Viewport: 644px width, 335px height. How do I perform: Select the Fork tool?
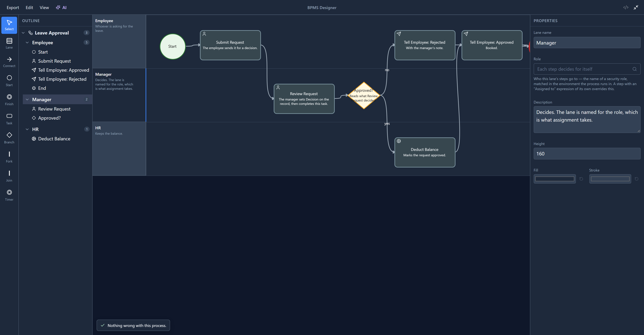9,157
